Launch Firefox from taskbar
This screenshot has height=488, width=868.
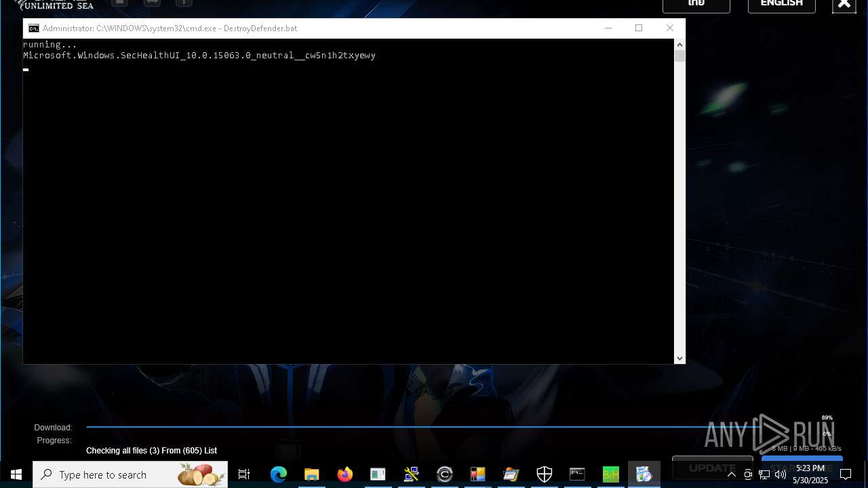click(345, 474)
